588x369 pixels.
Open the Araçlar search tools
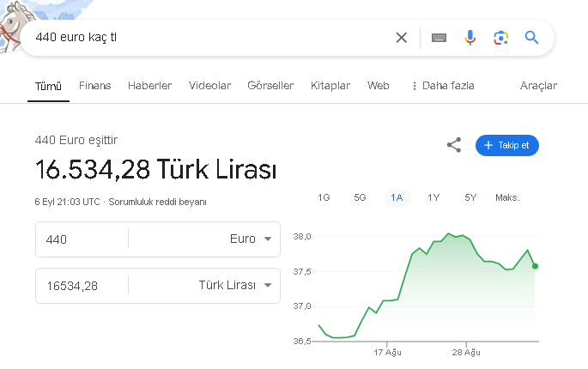pos(538,86)
